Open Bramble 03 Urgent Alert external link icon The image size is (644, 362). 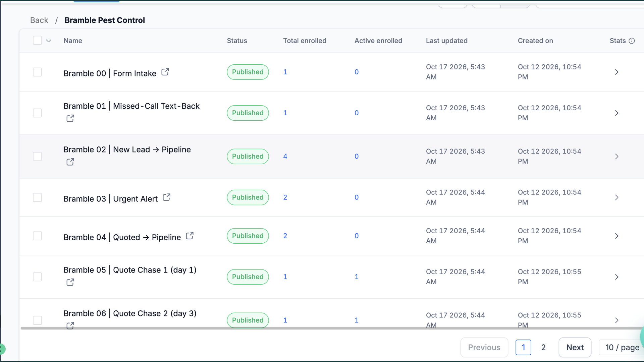166,197
